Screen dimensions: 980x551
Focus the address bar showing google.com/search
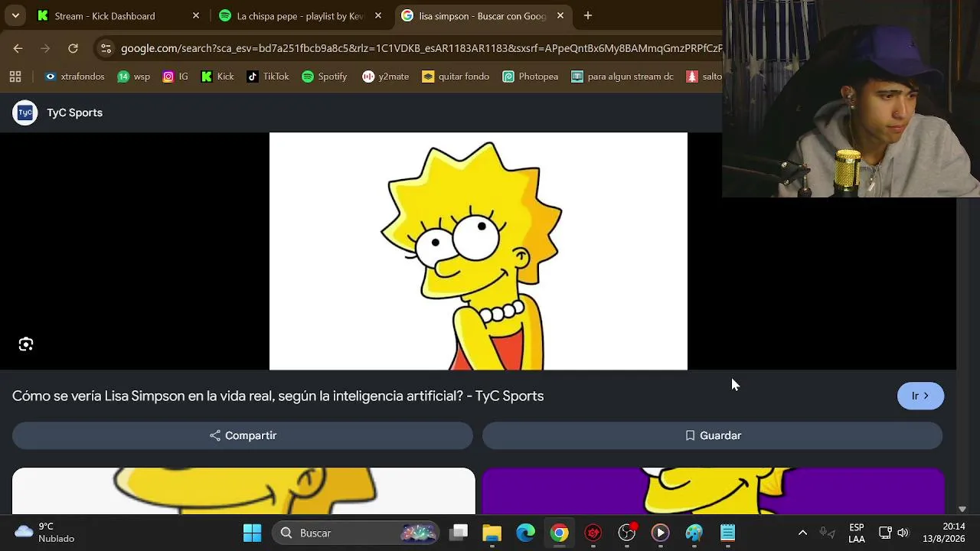(421, 48)
